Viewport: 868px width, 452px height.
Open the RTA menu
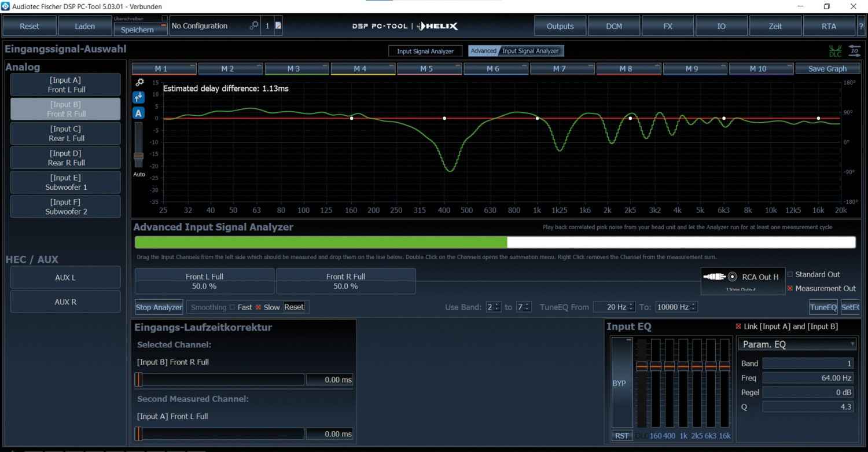tap(829, 26)
